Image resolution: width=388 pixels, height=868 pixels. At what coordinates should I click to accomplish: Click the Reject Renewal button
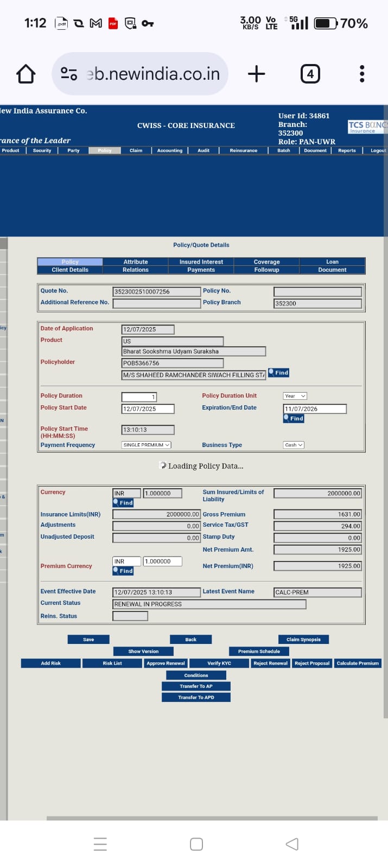point(270,663)
